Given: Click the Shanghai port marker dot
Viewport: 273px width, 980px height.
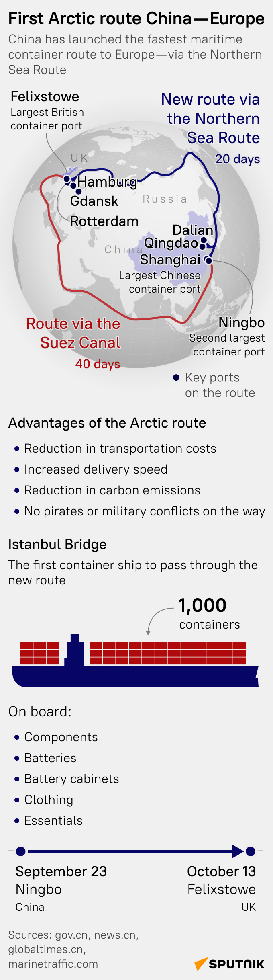Looking at the screenshot, I should (208, 260).
